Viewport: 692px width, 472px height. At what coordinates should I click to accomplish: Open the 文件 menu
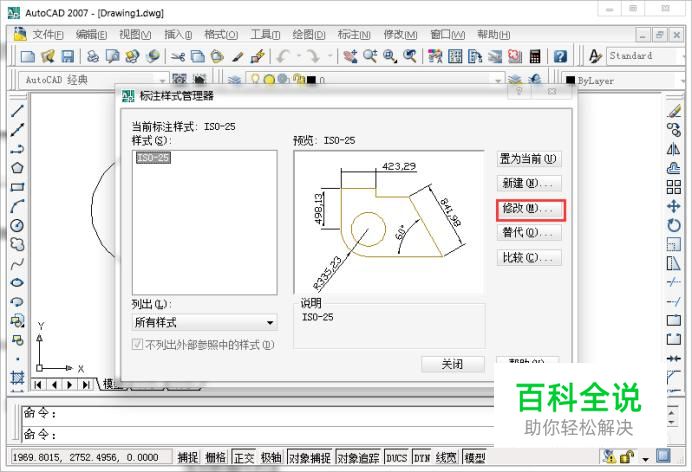(x=48, y=34)
